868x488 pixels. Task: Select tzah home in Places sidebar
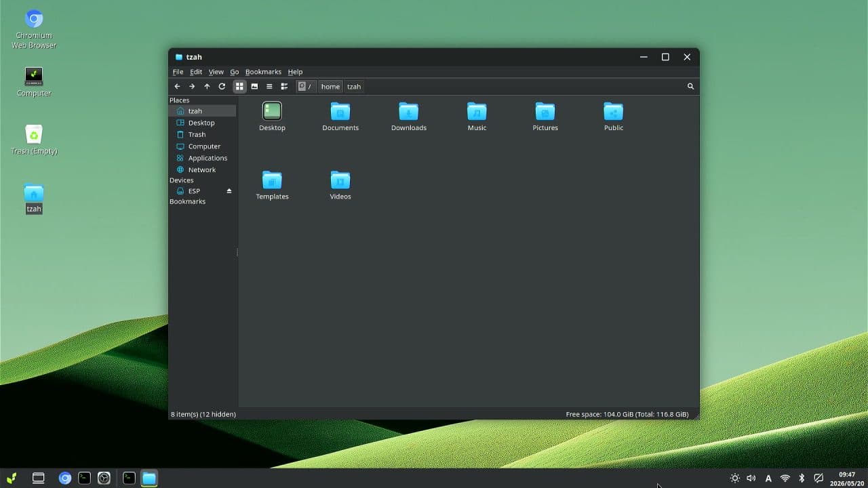(x=203, y=111)
